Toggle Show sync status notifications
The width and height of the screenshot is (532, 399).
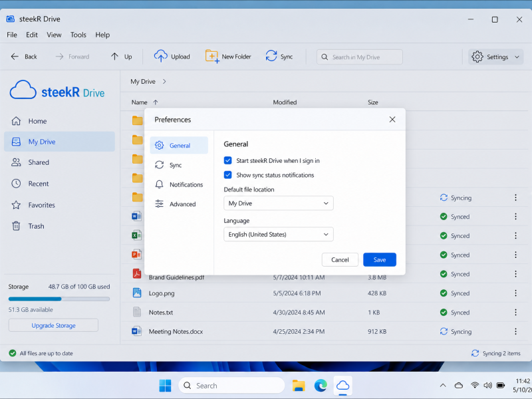coord(227,175)
